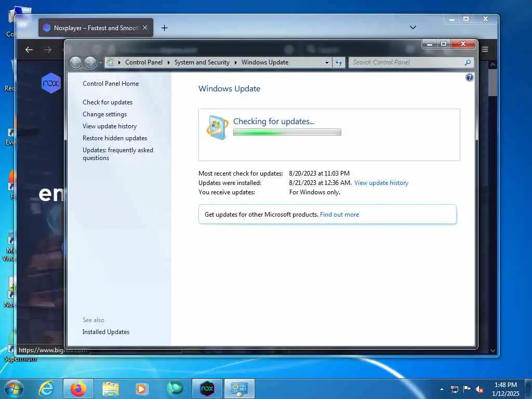This screenshot has height=399, width=532.
Task: Select Control Panel taskbar button
Action: pyautogui.click(x=239, y=389)
